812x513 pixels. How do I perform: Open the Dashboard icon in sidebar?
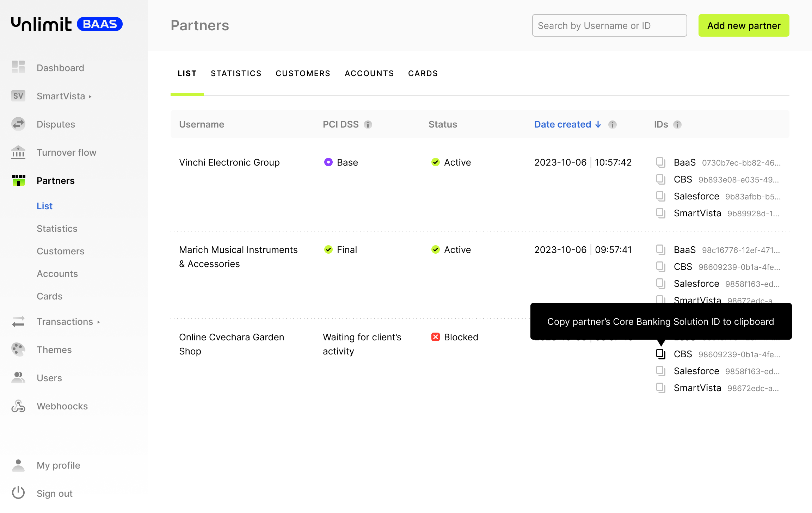[18, 67]
